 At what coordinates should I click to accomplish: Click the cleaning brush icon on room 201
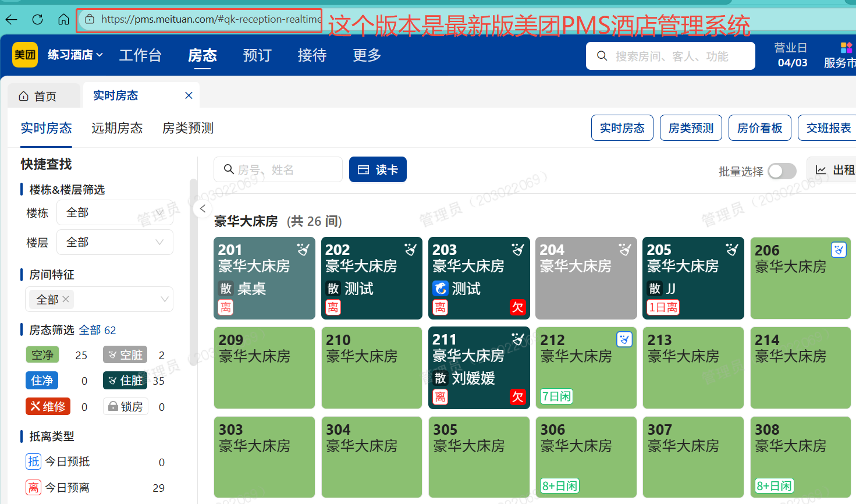[x=303, y=249]
